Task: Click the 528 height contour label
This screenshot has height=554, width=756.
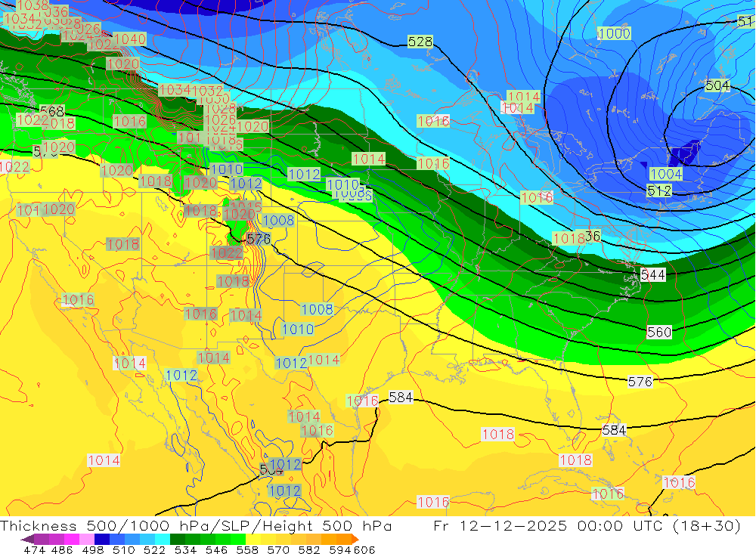Action: (x=420, y=42)
